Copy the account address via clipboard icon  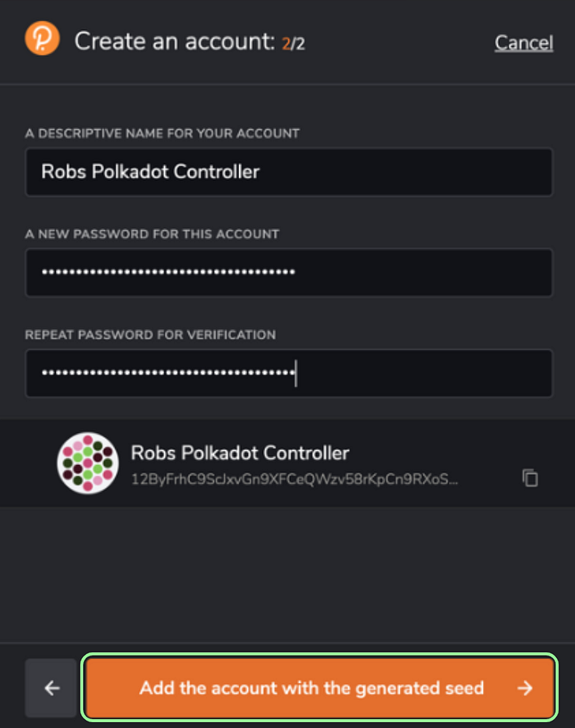coord(530,477)
